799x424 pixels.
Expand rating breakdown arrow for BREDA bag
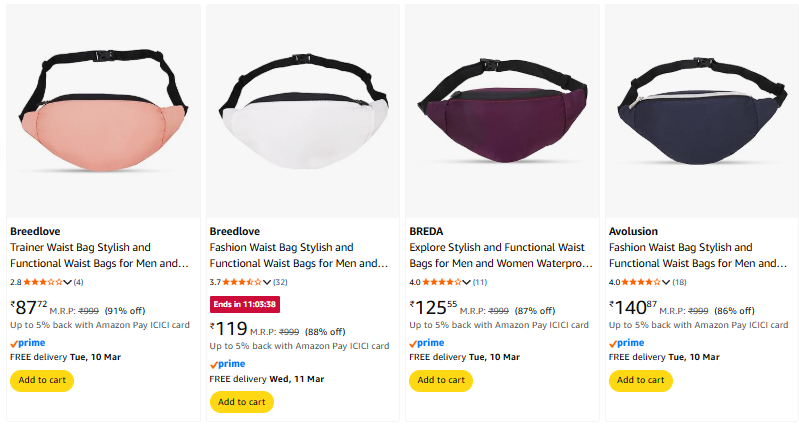click(x=467, y=282)
